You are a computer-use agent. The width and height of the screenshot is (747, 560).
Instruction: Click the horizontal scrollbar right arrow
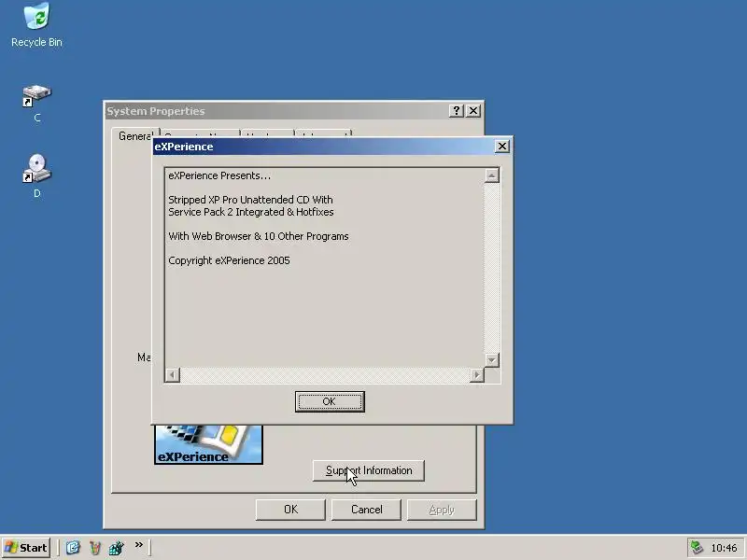coord(477,375)
